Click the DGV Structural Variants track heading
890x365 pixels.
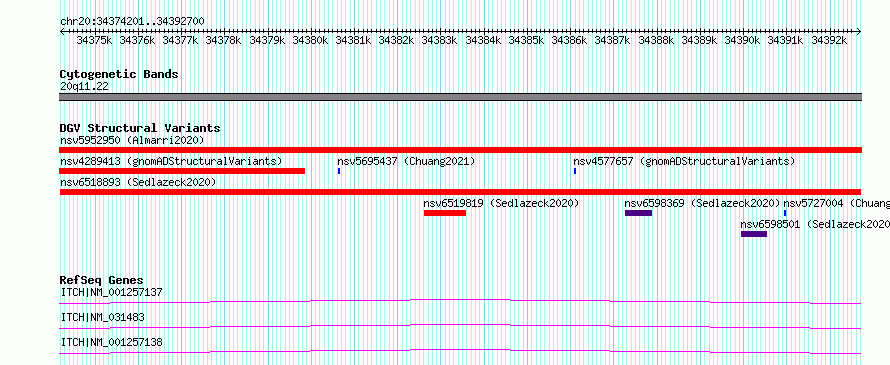pos(140,128)
